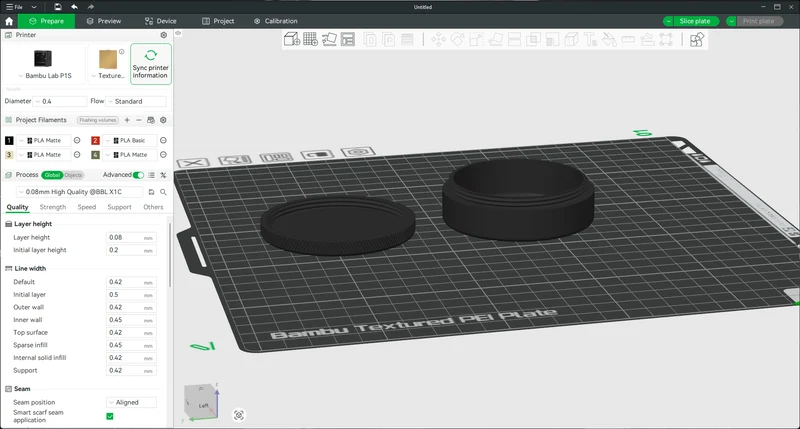The image size is (800, 429).
Task: Switch to the Device tab
Action: [x=160, y=21]
